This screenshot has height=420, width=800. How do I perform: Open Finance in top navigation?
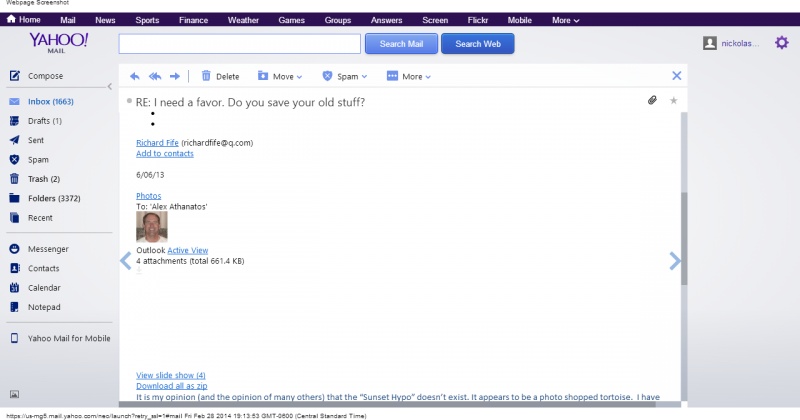point(193,20)
